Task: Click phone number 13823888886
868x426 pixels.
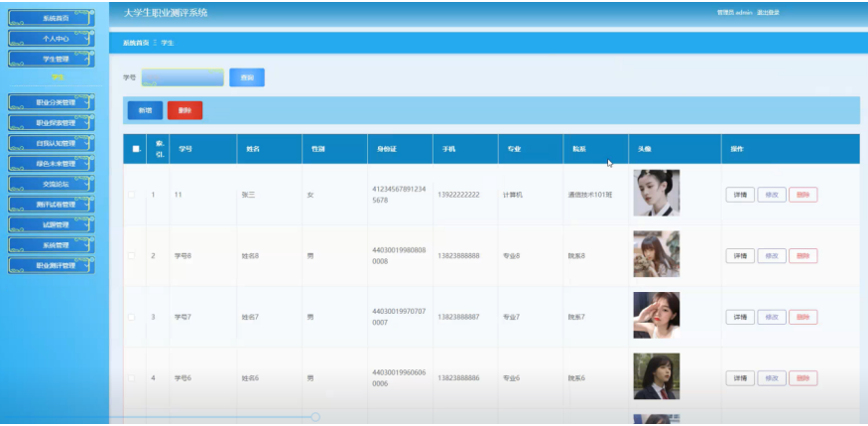Action: coord(458,378)
